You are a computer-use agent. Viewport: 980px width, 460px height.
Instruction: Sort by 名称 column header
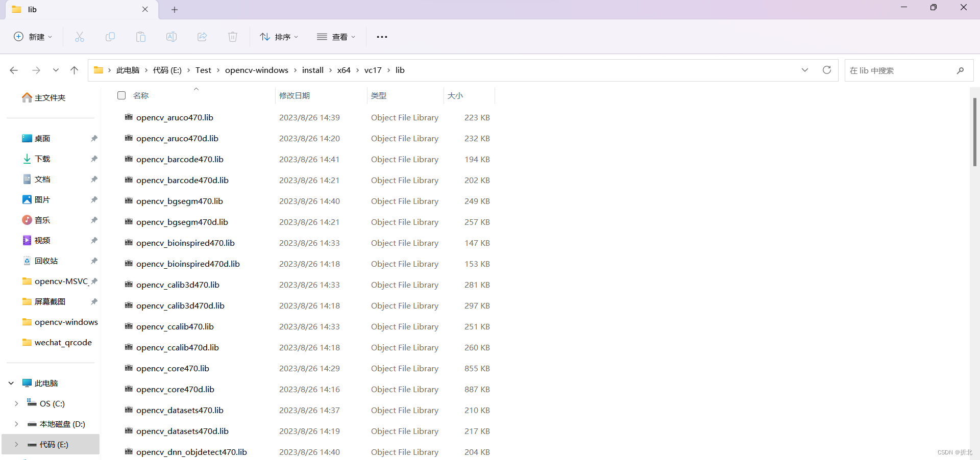(141, 95)
